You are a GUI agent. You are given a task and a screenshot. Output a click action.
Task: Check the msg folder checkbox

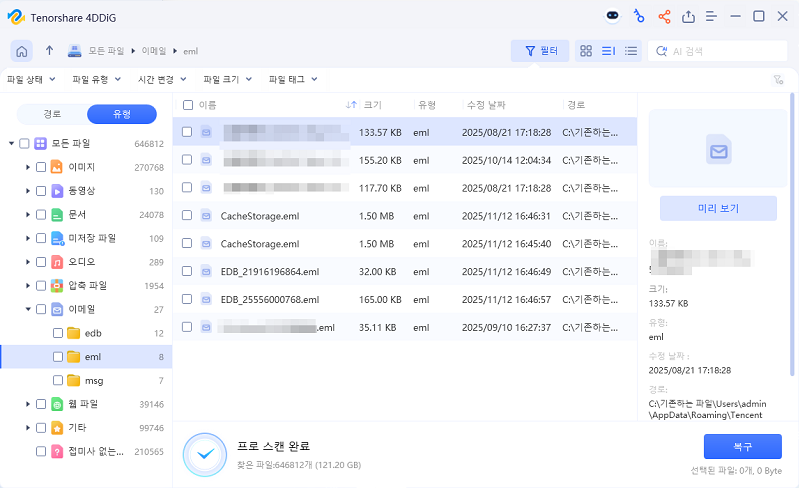click(x=58, y=381)
